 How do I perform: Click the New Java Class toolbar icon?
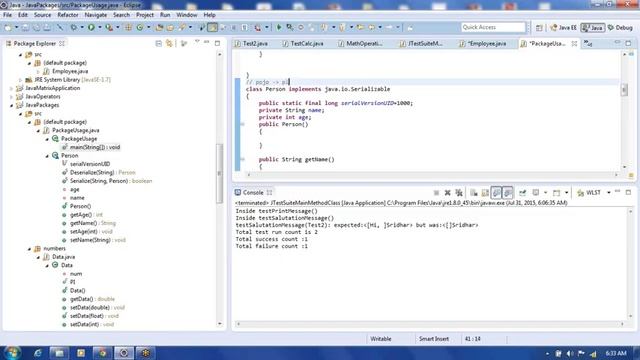point(140,27)
